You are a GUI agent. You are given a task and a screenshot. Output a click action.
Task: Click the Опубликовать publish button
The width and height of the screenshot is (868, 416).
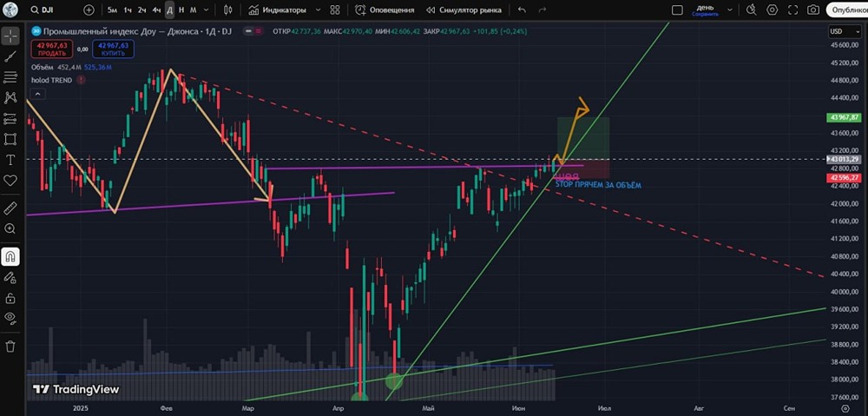[847, 10]
